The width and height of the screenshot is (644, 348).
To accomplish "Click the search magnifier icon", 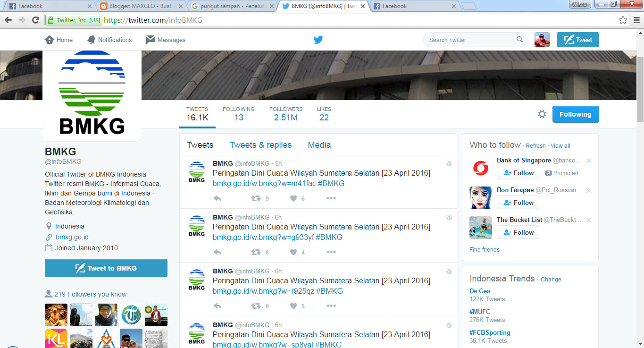I will pyautogui.click(x=519, y=40).
